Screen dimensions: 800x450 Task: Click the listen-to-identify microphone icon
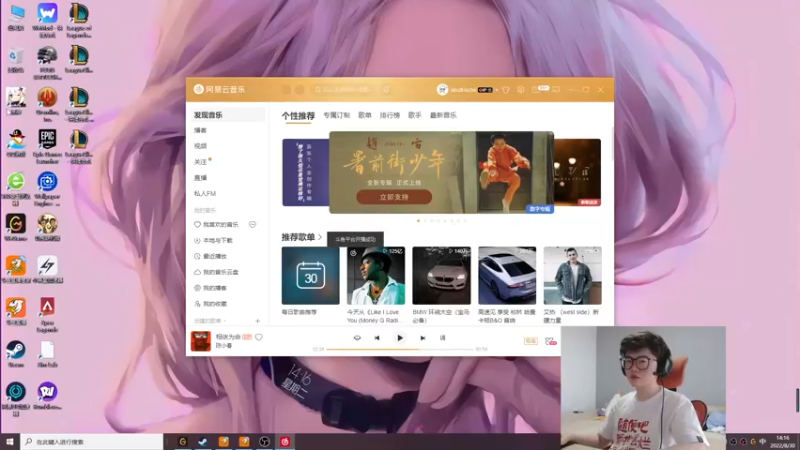click(387, 89)
